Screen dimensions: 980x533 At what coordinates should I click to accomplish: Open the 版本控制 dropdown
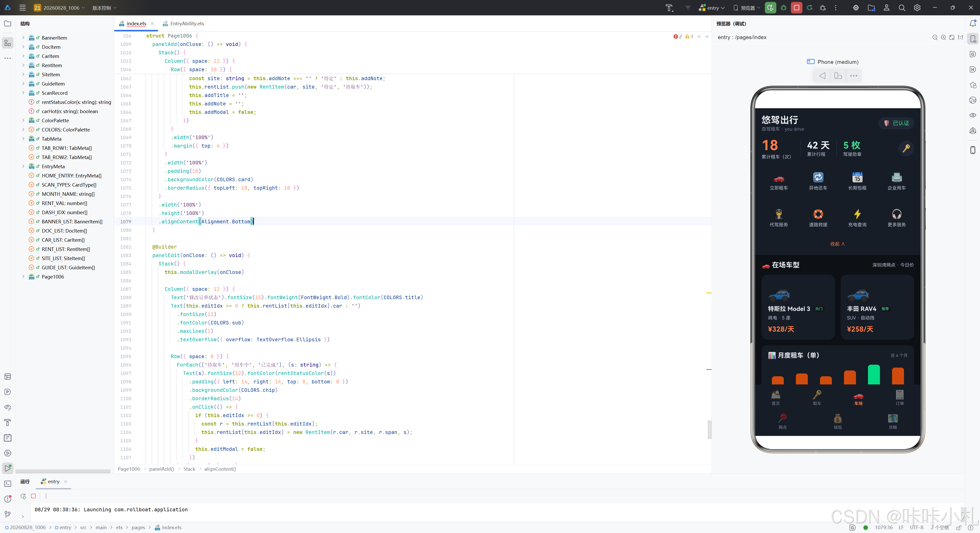click(104, 8)
